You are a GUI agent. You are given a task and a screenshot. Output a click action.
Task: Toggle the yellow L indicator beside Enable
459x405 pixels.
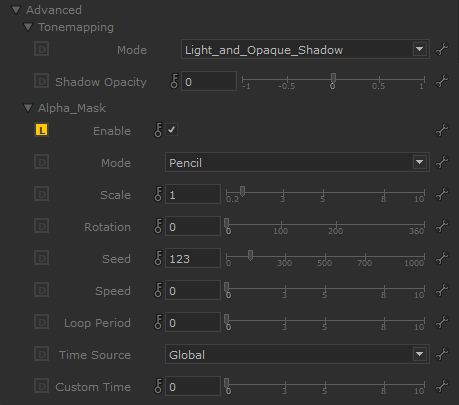42,130
